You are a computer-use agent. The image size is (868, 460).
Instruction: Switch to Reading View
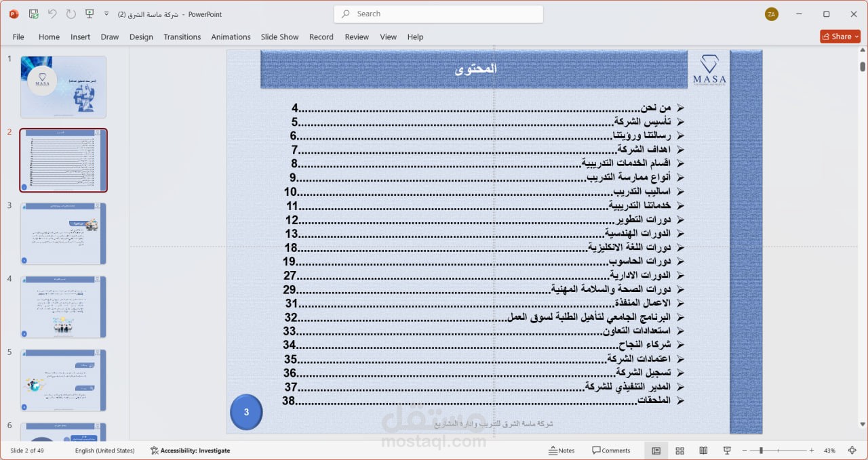pyautogui.click(x=703, y=451)
